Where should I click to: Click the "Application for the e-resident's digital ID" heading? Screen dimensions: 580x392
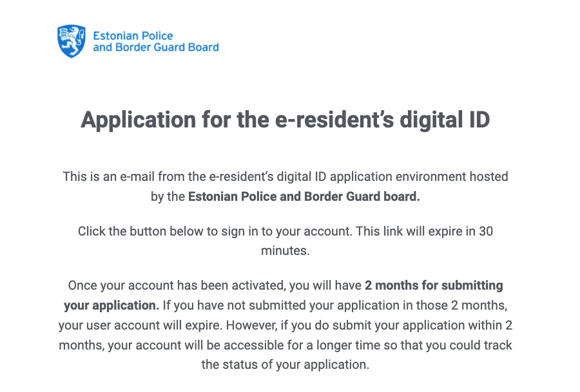coord(285,120)
